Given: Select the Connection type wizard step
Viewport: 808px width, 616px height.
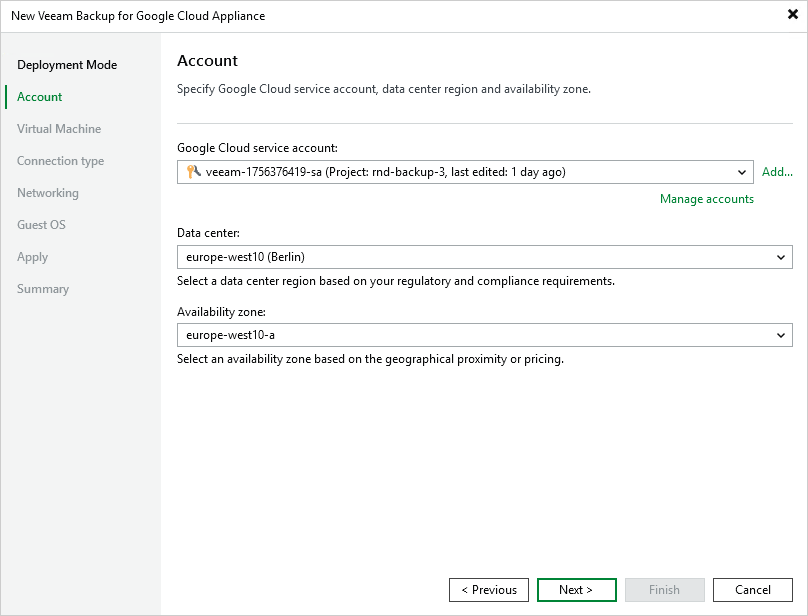Looking at the screenshot, I should [60, 161].
